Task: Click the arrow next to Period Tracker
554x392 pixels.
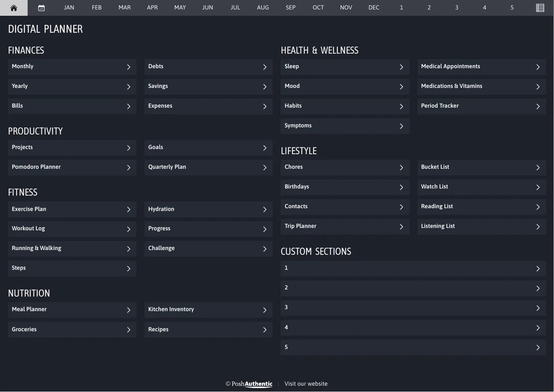Action: click(538, 106)
